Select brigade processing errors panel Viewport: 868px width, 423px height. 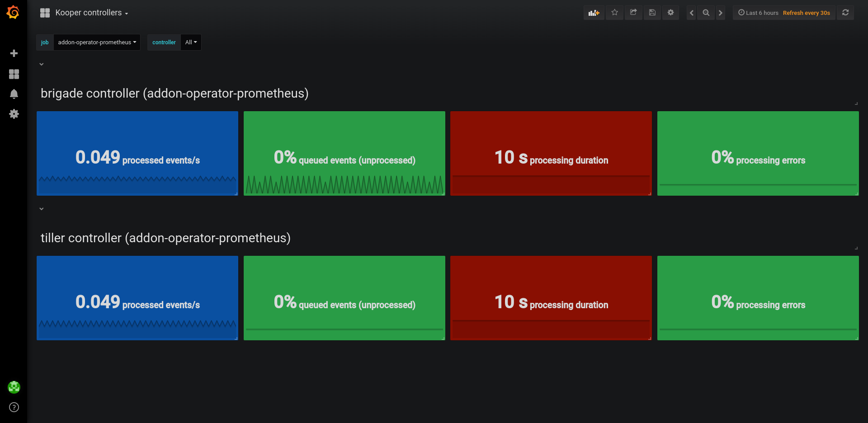(758, 153)
